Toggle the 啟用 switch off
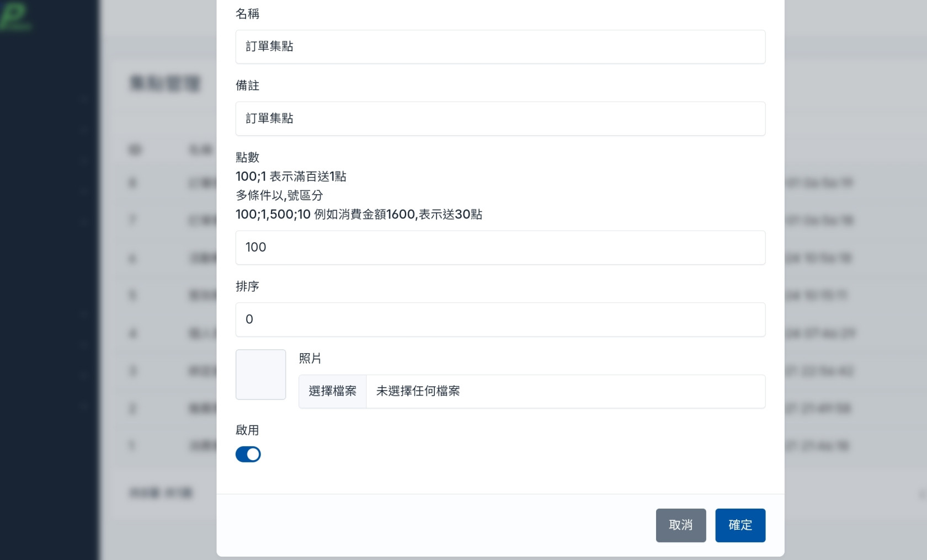 click(x=248, y=454)
